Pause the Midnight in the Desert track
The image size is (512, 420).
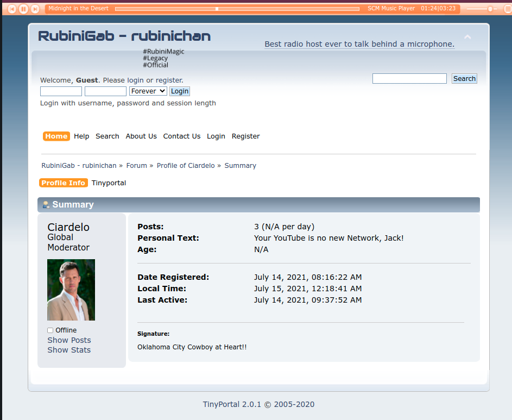pyautogui.click(x=23, y=9)
